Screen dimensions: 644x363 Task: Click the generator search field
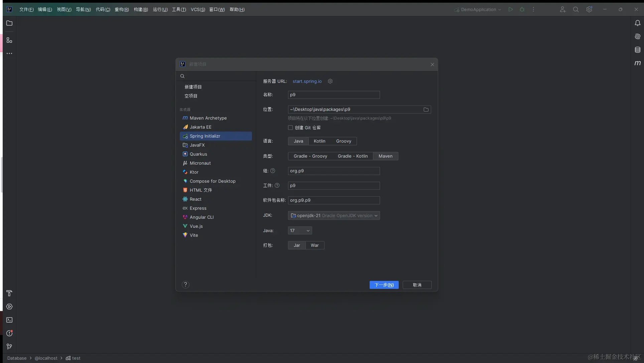(x=216, y=76)
